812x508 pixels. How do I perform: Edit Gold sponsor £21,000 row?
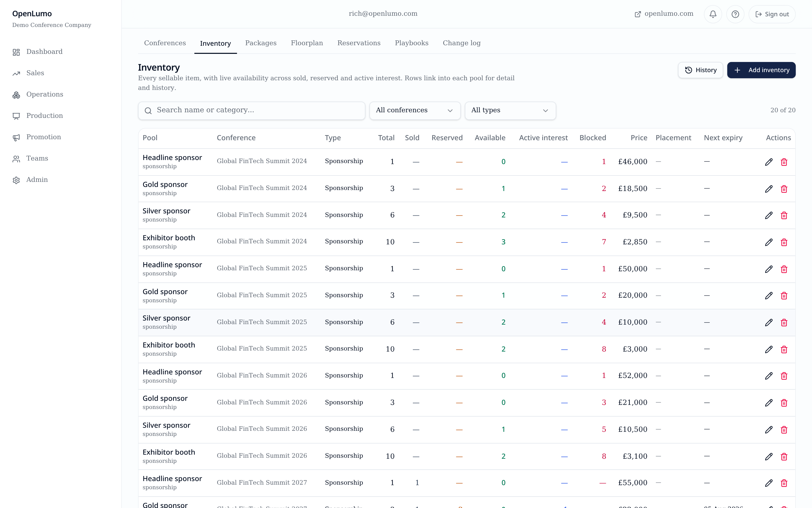769,403
